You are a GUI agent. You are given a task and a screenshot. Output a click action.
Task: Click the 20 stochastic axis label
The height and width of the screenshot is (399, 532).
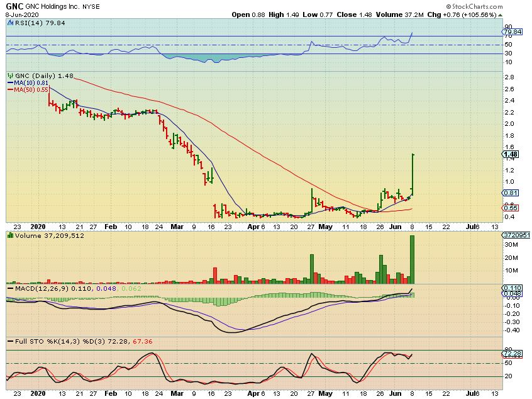(x=508, y=376)
